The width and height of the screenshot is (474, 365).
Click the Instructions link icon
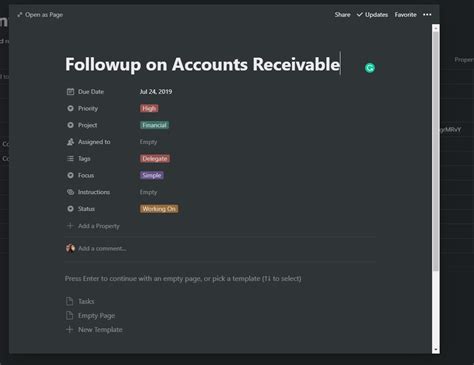point(70,192)
